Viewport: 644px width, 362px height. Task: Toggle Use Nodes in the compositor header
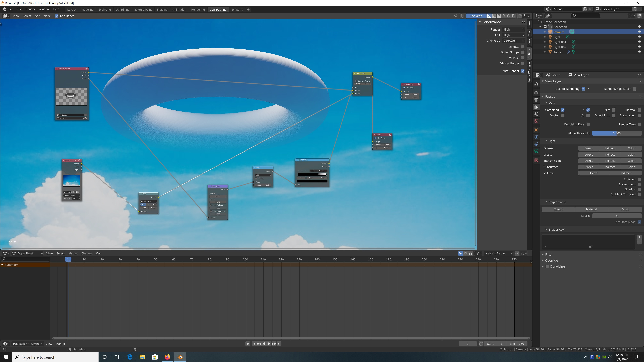click(x=57, y=16)
